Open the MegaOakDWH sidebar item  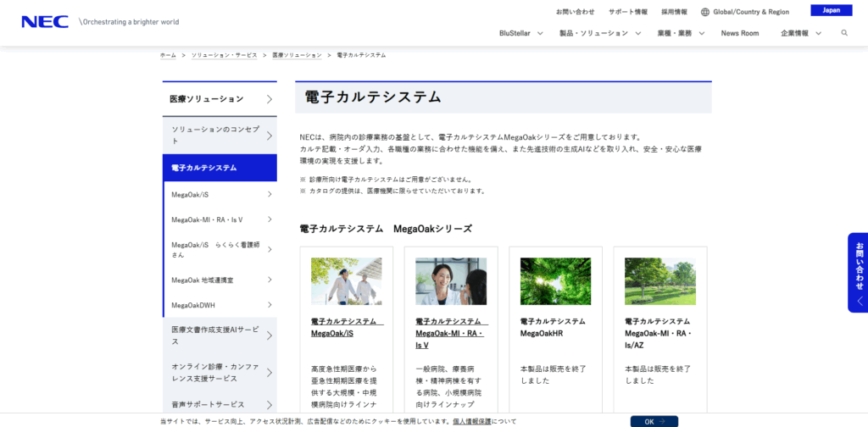click(x=220, y=305)
